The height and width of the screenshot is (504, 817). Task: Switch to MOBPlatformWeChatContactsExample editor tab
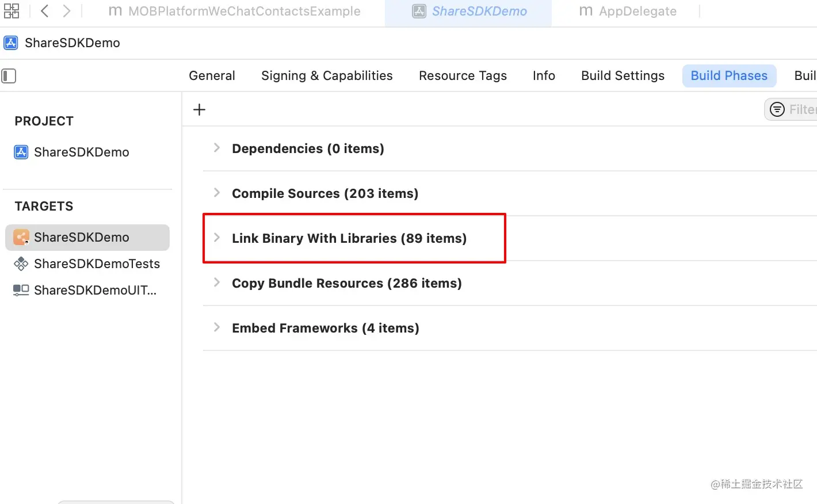(x=234, y=12)
